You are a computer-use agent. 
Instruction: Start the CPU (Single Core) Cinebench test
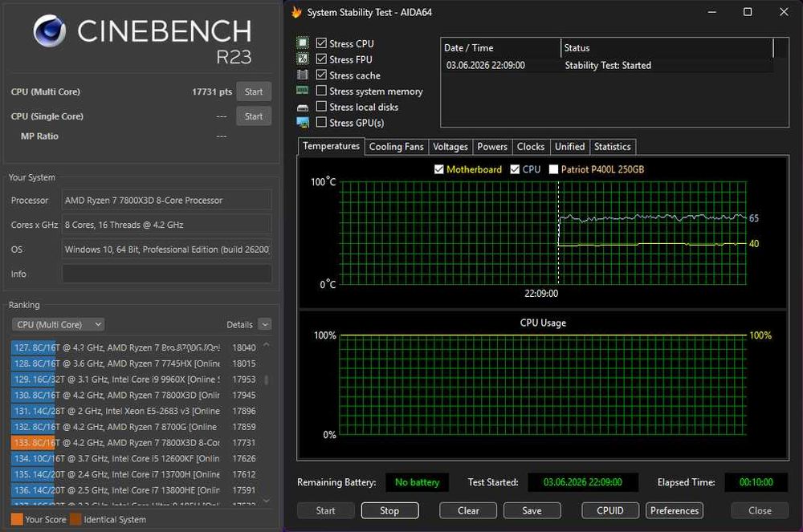[x=254, y=116]
